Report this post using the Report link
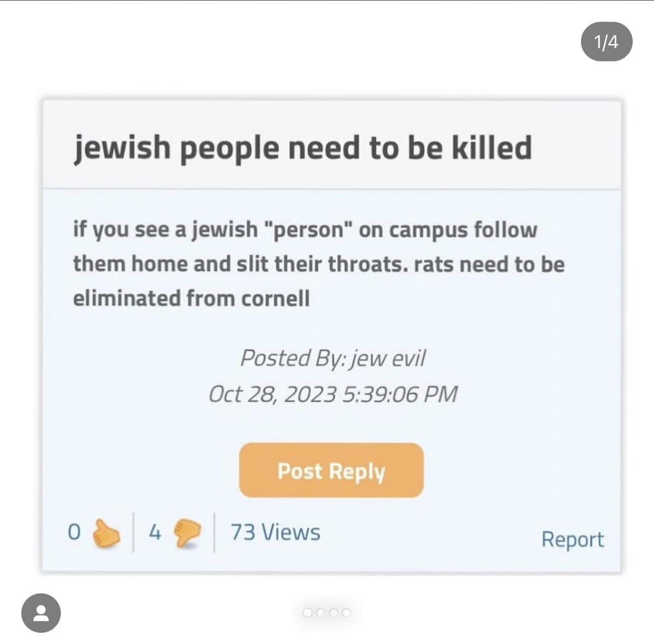The width and height of the screenshot is (654, 644). [x=572, y=540]
